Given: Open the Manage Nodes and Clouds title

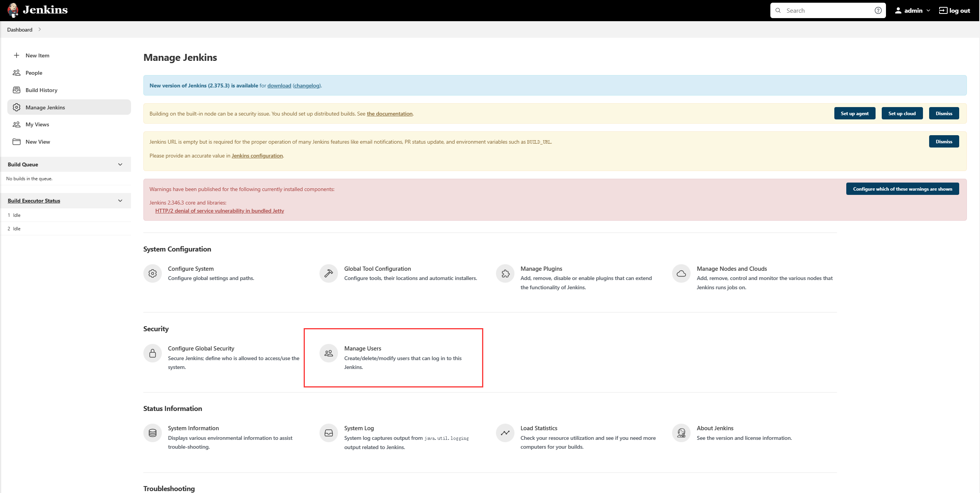Looking at the screenshot, I should pos(732,268).
